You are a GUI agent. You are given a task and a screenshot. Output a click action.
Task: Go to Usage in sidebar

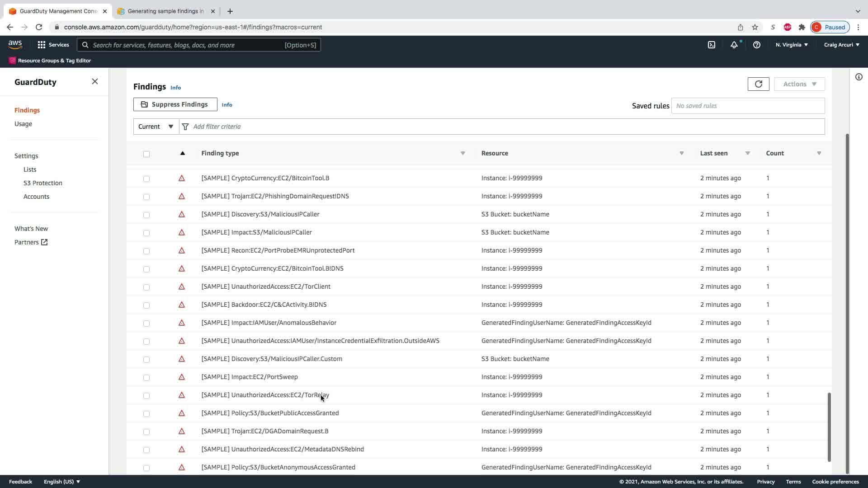coord(23,124)
